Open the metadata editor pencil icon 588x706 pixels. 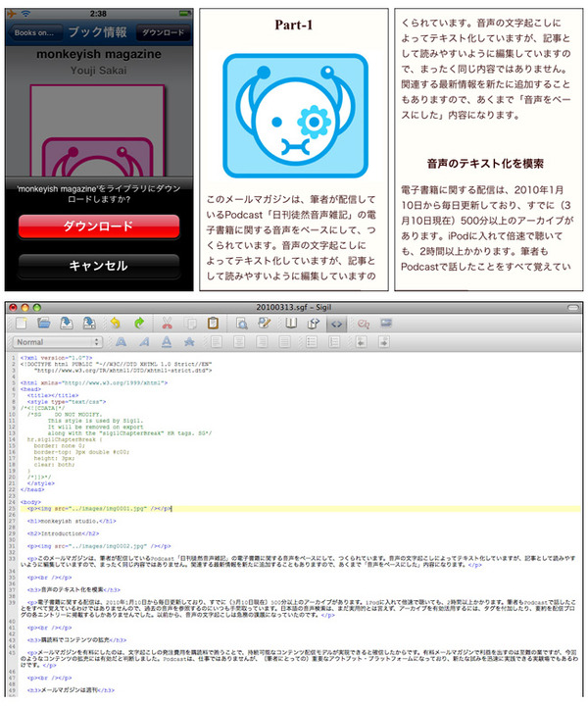coord(265,323)
